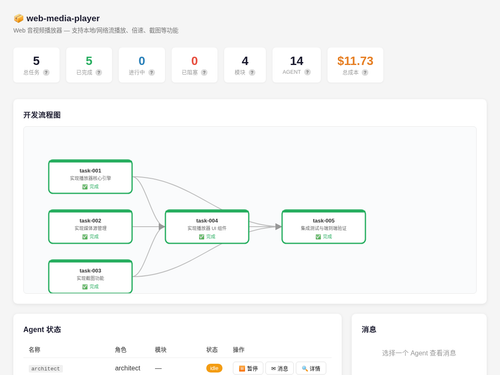
Task: Click the help icon beside 模块
Action: [252, 72]
